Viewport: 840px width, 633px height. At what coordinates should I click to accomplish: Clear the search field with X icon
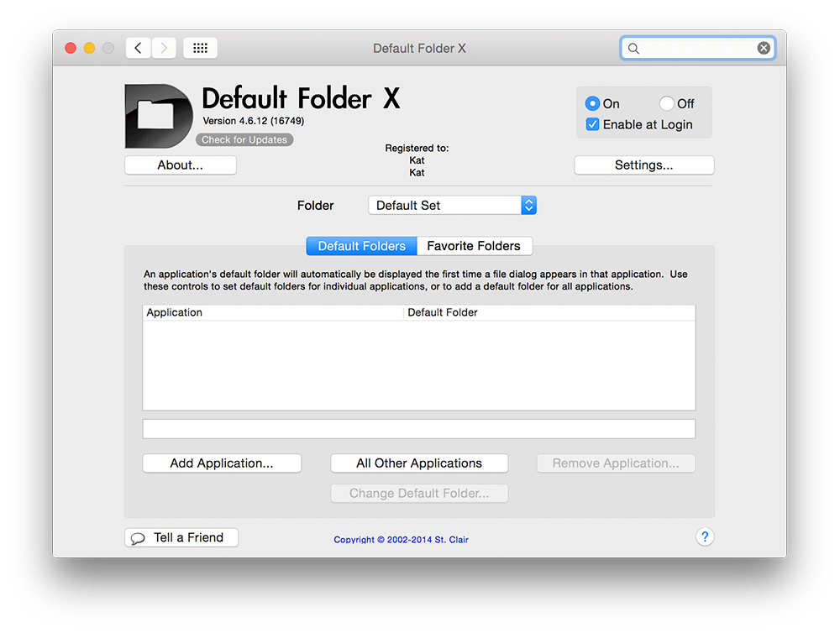764,48
